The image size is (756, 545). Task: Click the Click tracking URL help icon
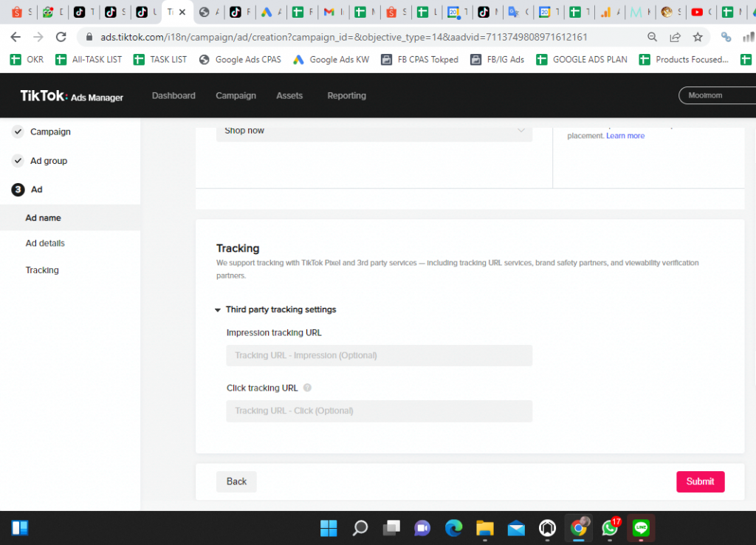pyautogui.click(x=307, y=388)
